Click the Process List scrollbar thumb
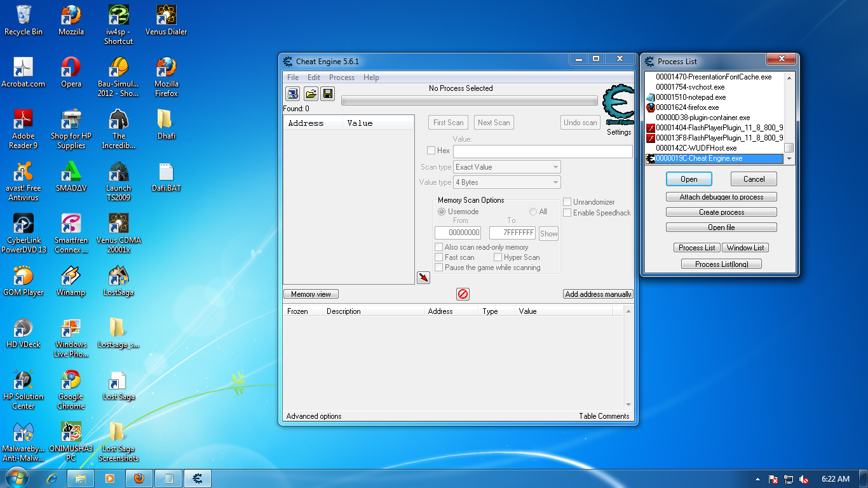The width and height of the screenshot is (868, 488). point(789,147)
